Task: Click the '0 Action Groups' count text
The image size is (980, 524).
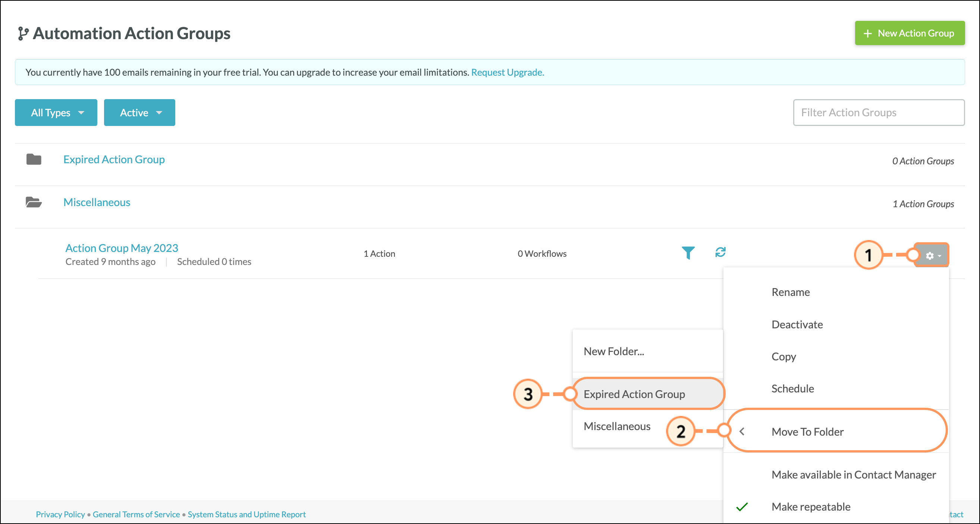Action: pos(923,161)
